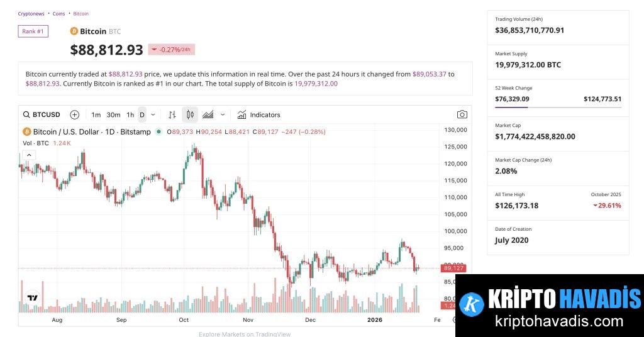
Task: Open the Coins breadcrumb link
Action: click(58, 13)
